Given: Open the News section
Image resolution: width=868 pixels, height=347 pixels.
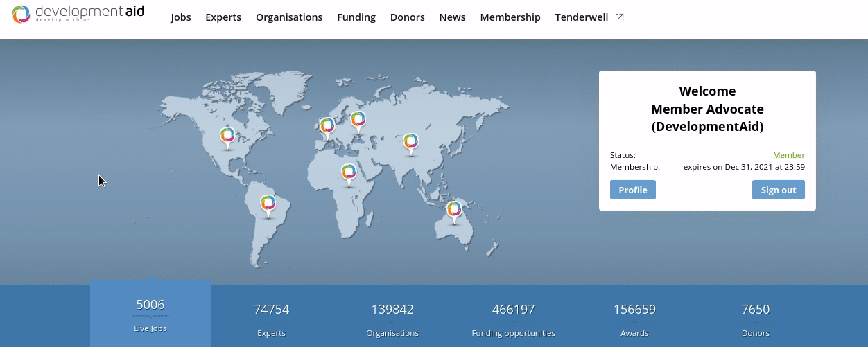Looking at the screenshot, I should click(452, 17).
